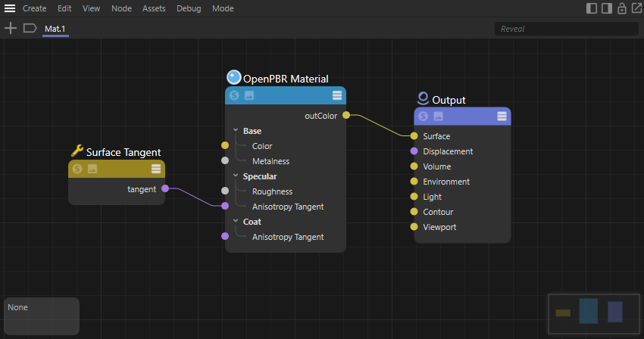Click the solo S icon on OpenPBR Material node
This screenshot has width=644, height=339.
click(234, 95)
